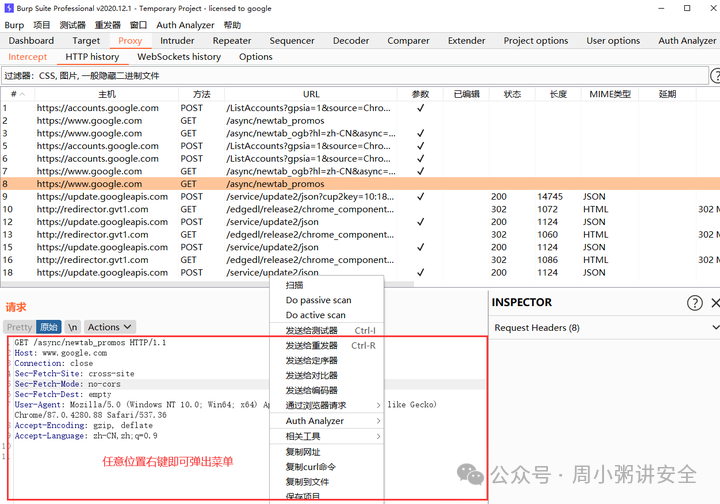Choose 复制curl命令 in the context menu

(x=327, y=467)
